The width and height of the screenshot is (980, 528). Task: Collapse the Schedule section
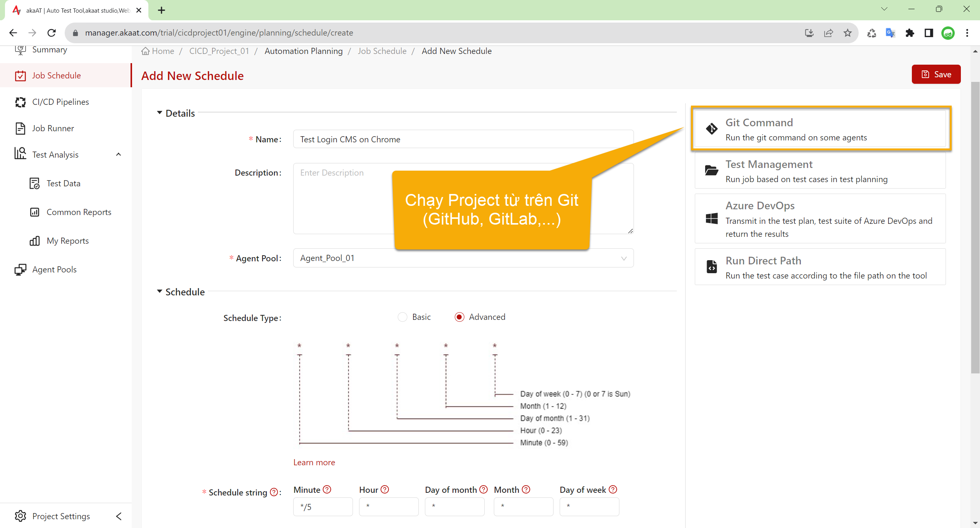(160, 292)
